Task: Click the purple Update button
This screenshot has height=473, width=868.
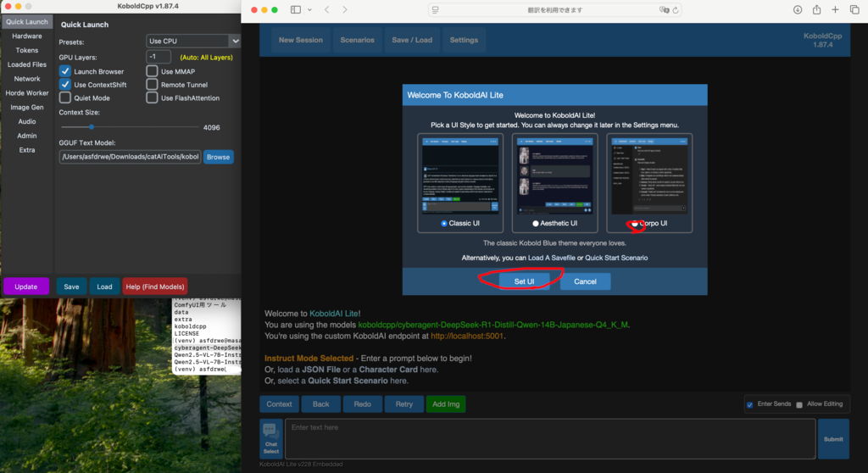Action: click(x=26, y=287)
